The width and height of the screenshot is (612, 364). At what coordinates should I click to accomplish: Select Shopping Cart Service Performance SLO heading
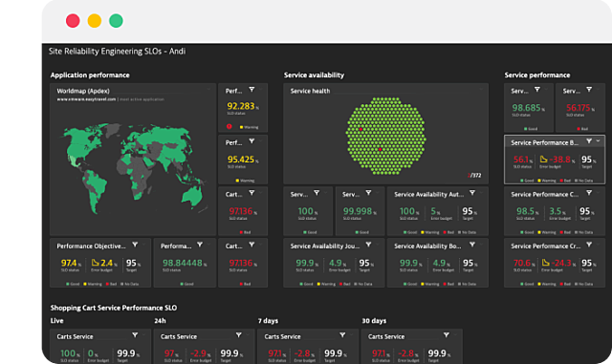114,308
